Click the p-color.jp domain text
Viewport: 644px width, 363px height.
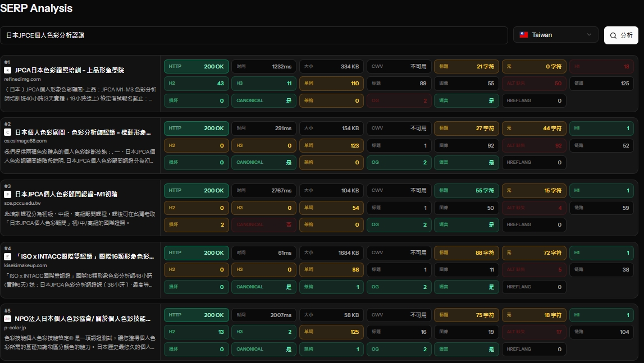pos(15,328)
